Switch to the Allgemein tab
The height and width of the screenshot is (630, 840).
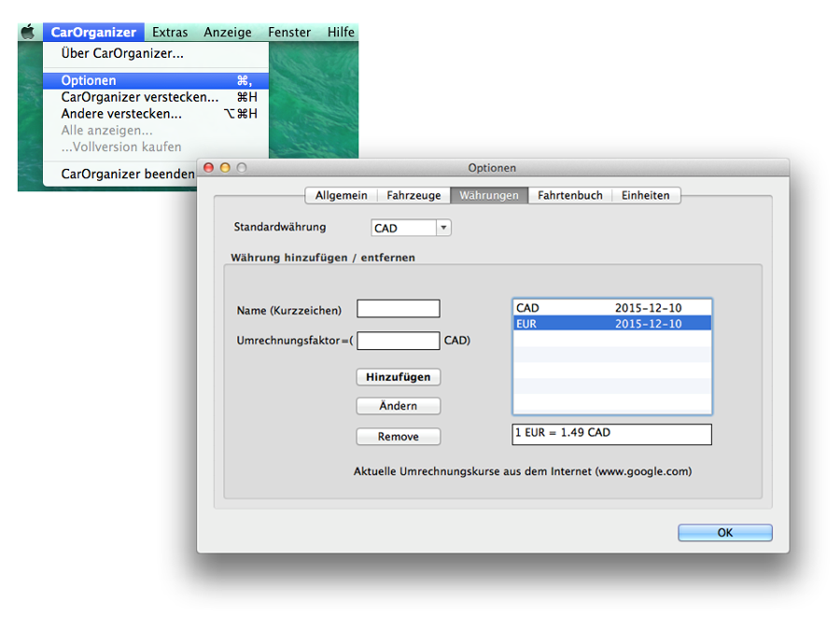click(341, 195)
